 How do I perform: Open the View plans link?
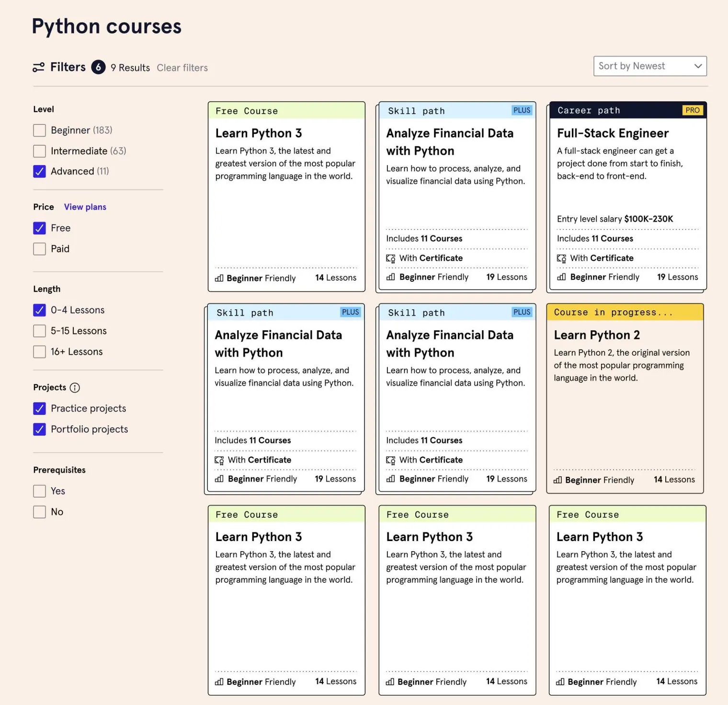[85, 207]
